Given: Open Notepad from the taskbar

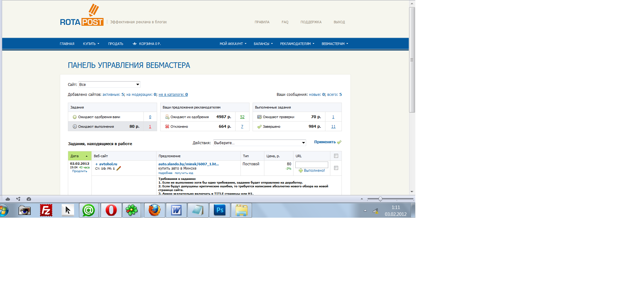Looking at the screenshot, I should [x=198, y=210].
